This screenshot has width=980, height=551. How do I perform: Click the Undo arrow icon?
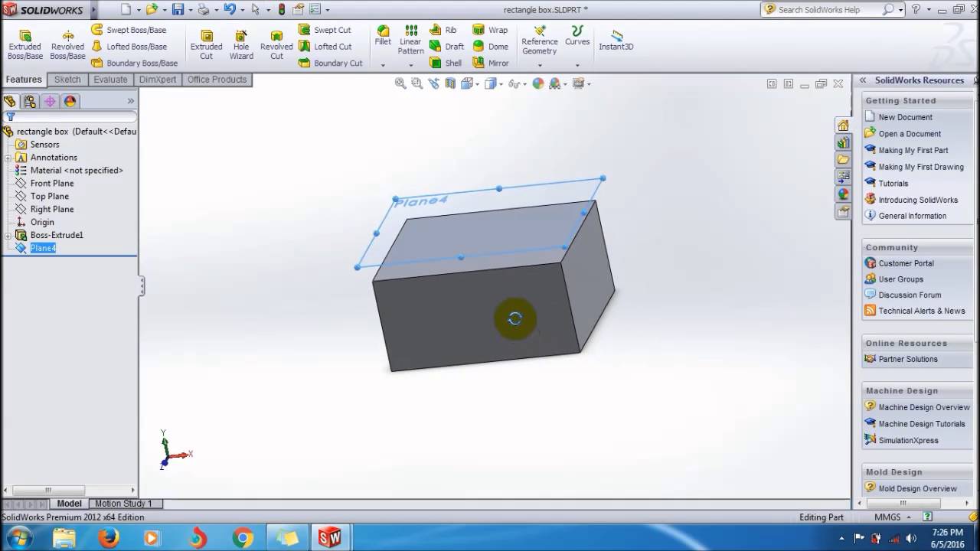(229, 10)
